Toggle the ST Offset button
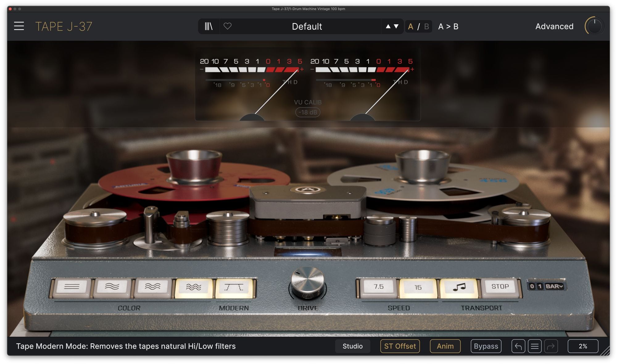 pos(400,346)
